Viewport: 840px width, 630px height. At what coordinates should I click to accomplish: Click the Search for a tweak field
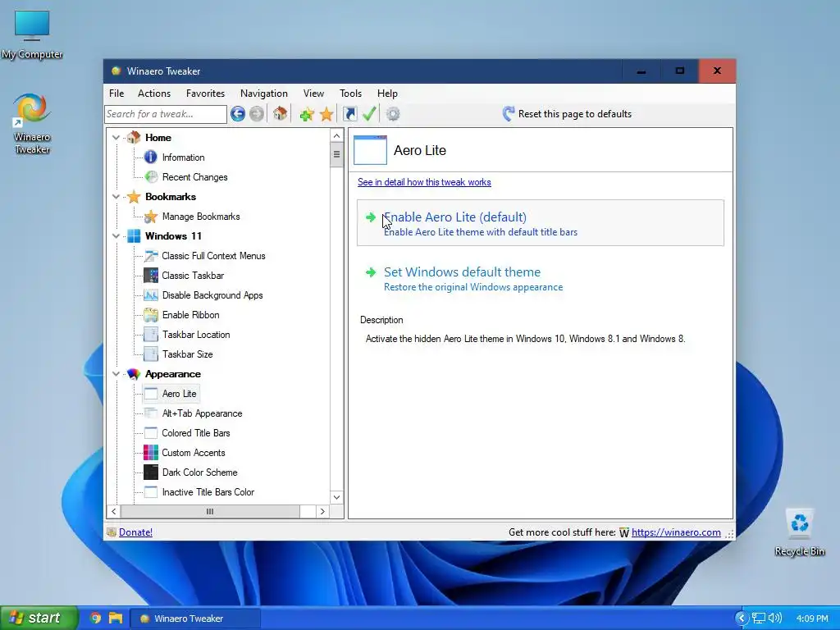pyautogui.click(x=166, y=114)
